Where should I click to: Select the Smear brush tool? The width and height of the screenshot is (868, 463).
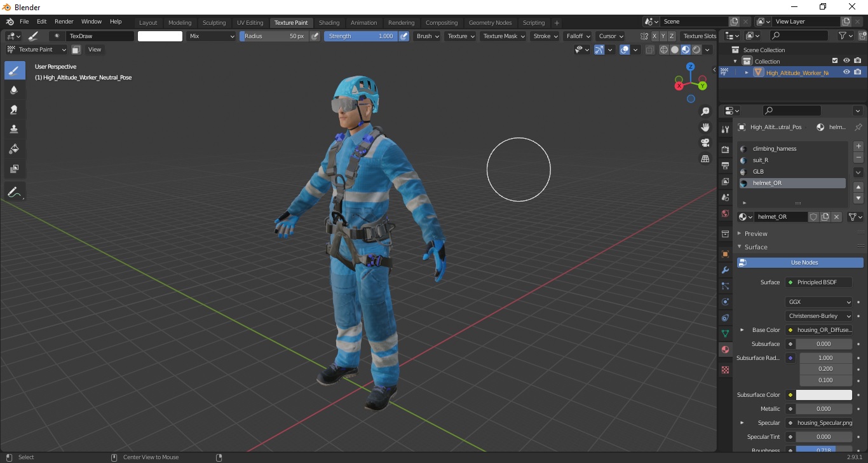click(x=14, y=109)
